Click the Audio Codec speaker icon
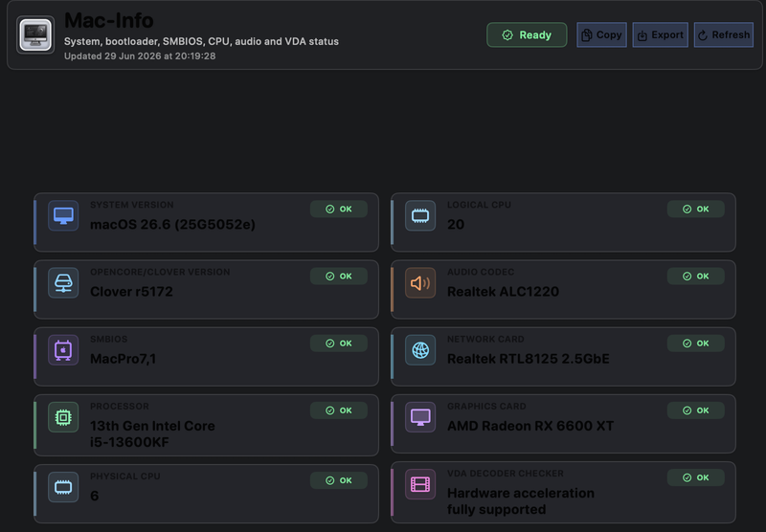Viewport: 766px width, 532px height. coord(420,282)
